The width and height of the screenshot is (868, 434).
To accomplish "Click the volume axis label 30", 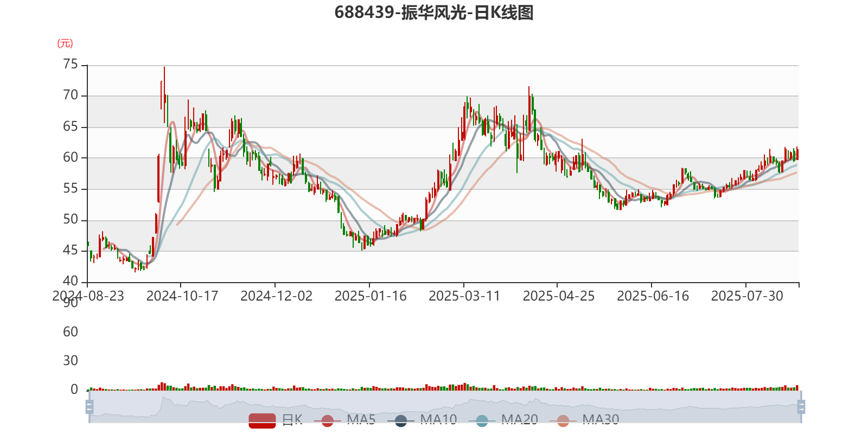I will coord(71,361).
